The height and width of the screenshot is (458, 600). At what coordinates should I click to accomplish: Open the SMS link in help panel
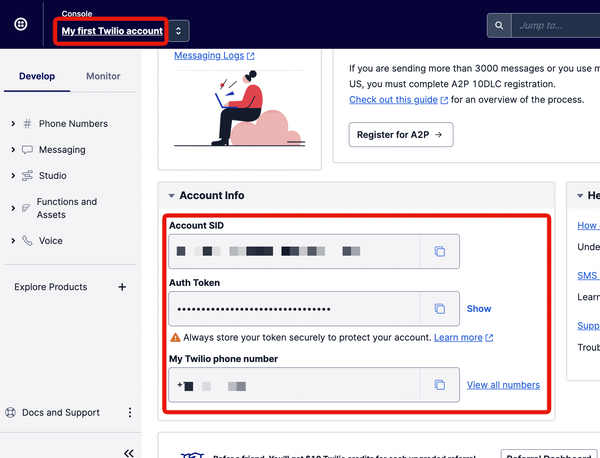(x=588, y=275)
